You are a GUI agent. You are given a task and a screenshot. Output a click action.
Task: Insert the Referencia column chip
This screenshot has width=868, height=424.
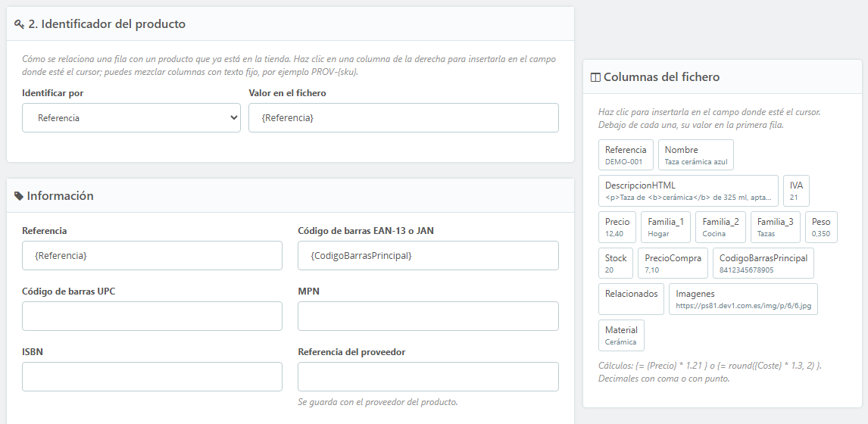tap(626, 155)
